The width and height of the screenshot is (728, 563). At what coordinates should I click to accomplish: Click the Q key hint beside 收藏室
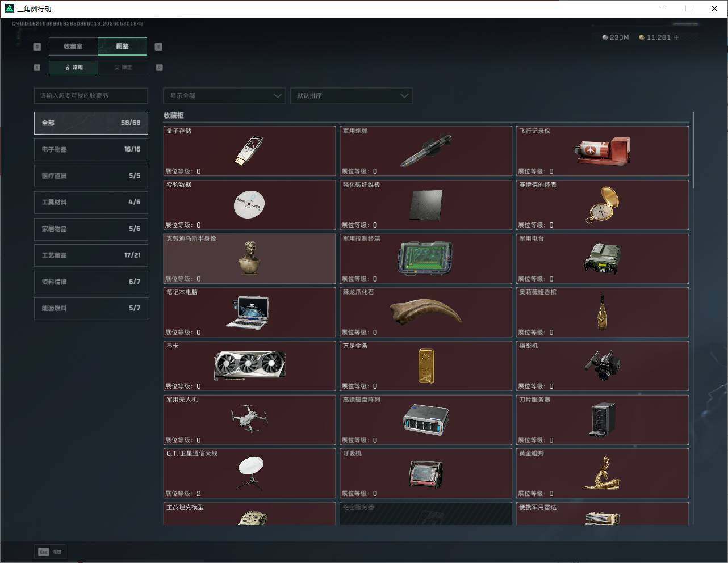pos(37,47)
